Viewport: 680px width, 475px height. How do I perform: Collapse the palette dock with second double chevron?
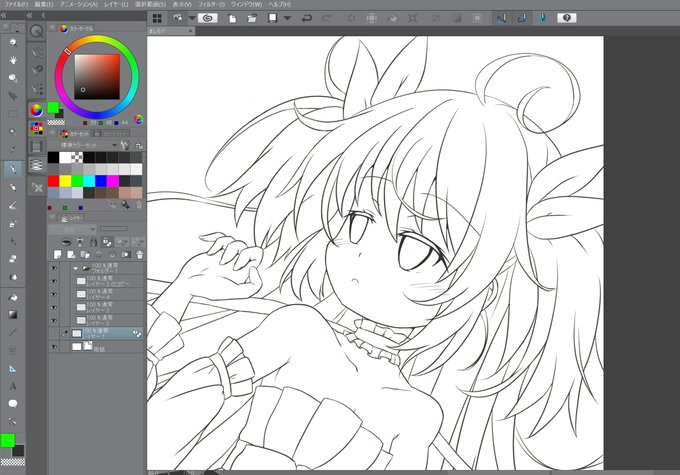29,15
